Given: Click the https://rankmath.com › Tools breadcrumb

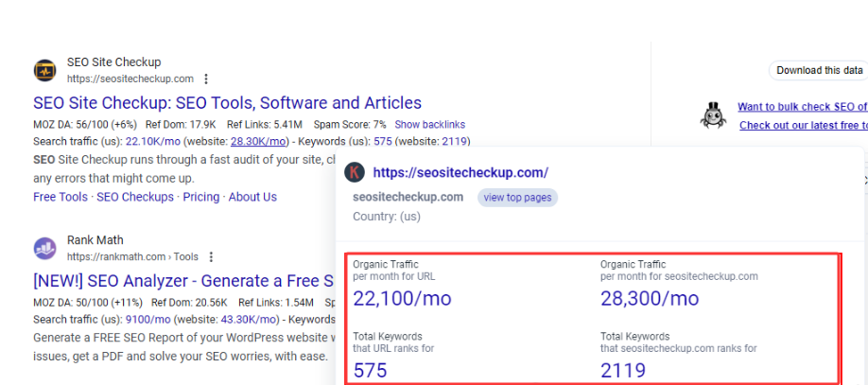Looking at the screenshot, I should (133, 257).
